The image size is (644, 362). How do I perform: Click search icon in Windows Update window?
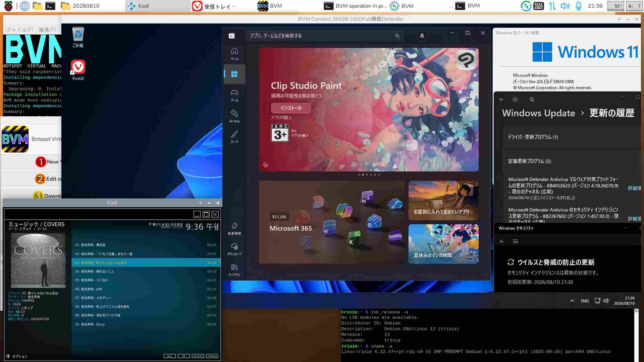click(x=532, y=100)
